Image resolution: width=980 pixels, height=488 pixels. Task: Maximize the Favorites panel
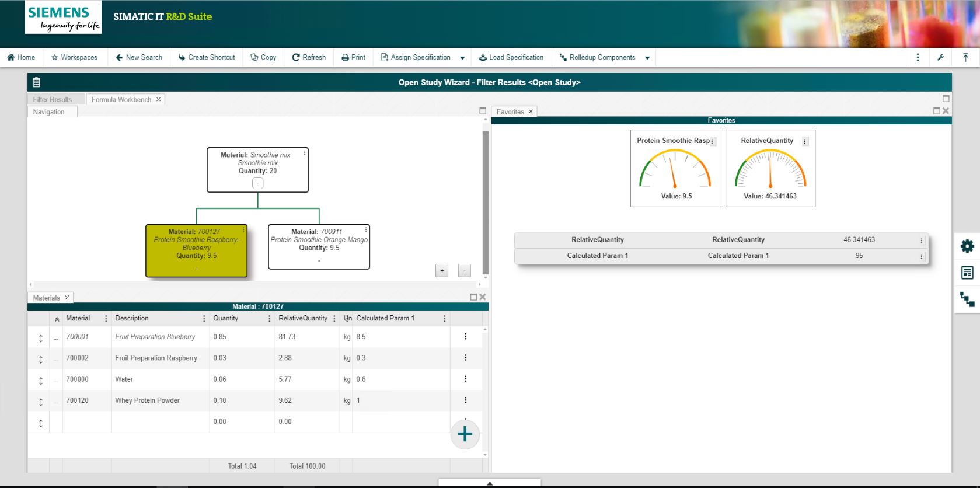(x=937, y=111)
